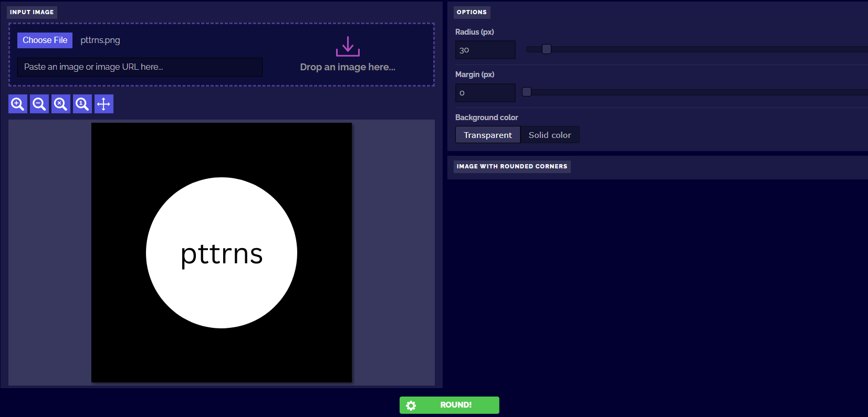Click the gear icon on the ROUND! button

tap(411, 405)
